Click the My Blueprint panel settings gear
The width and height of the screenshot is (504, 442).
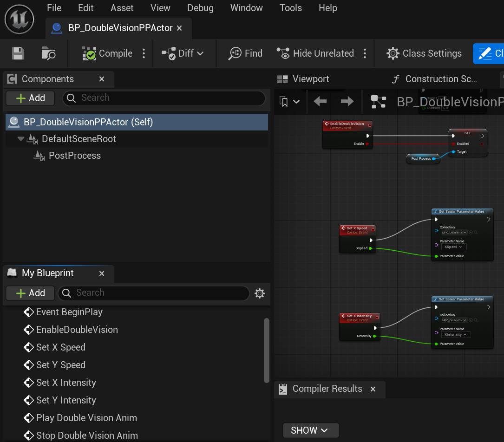(259, 293)
